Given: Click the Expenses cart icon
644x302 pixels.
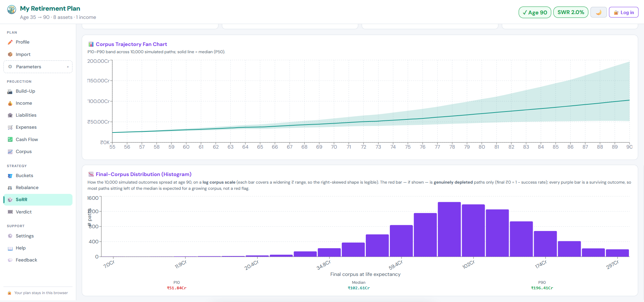Looking at the screenshot, I should 10,127.
